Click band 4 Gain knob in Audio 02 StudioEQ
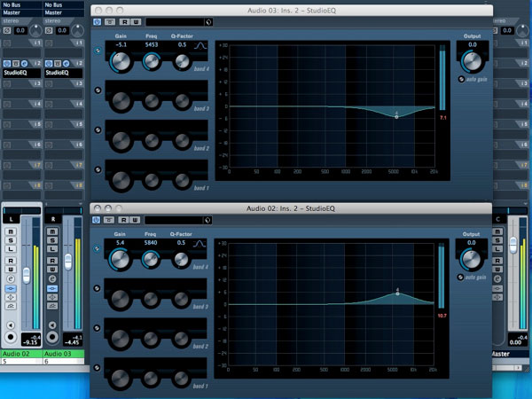The width and height of the screenshot is (532, 399). 120,259
